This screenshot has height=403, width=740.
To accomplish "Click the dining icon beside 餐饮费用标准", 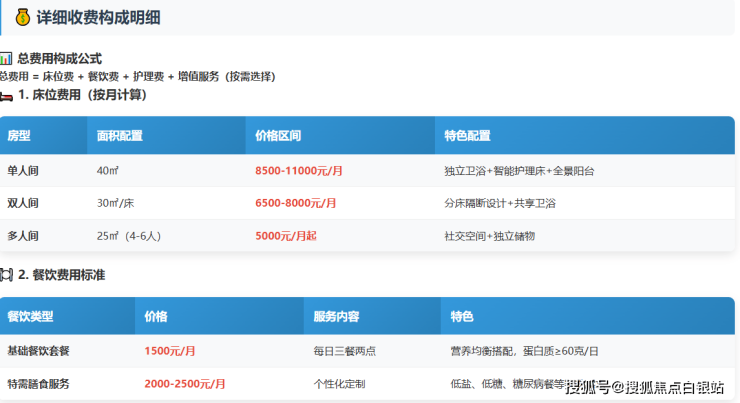I will [x=6, y=274].
